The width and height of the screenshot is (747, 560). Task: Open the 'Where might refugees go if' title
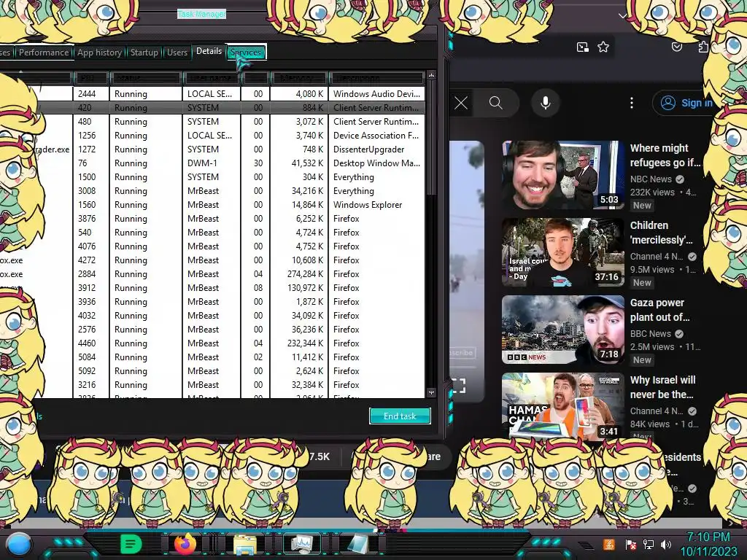[665, 155]
